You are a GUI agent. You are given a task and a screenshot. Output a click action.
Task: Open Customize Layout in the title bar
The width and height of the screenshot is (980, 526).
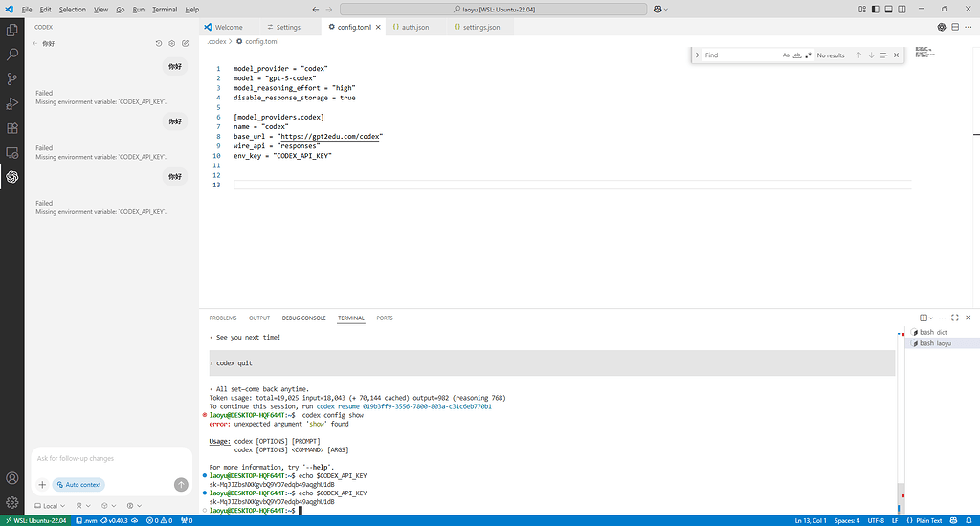click(x=862, y=10)
